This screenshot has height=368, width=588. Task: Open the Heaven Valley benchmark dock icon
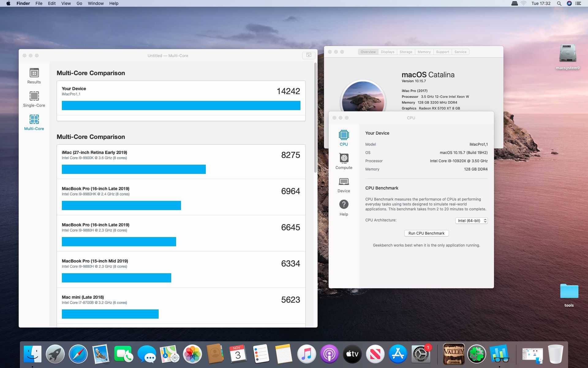pyautogui.click(x=454, y=354)
